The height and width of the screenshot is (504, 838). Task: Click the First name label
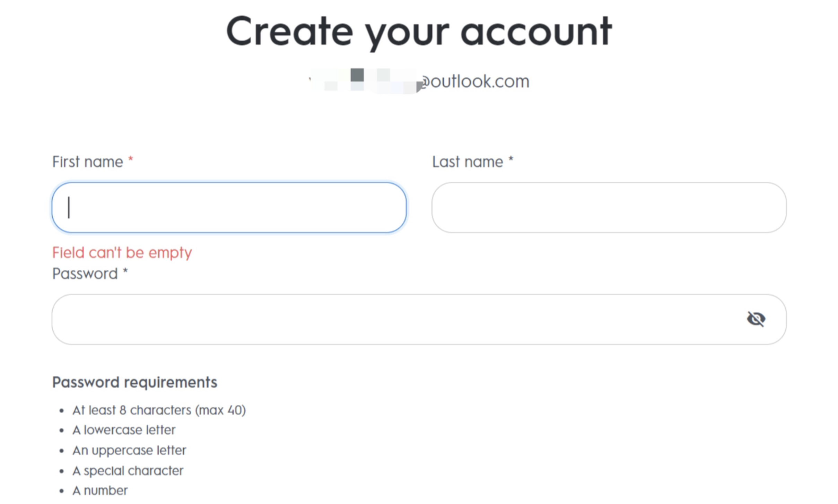pos(88,162)
